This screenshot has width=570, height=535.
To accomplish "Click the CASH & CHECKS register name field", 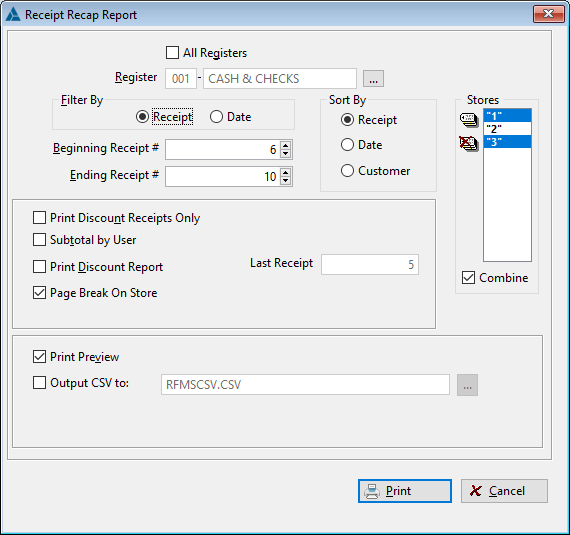I will [x=280, y=79].
